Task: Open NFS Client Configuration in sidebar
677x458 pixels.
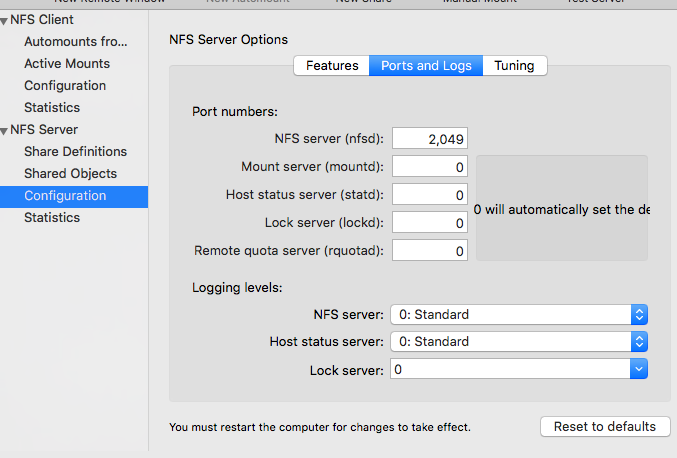Action: coord(65,85)
